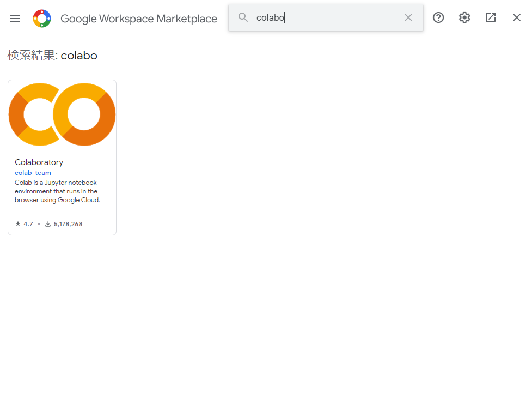The height and width of the screenshot is (418, 532).
Task: Click the search magnifier icon
Action: tap(243, 17)
